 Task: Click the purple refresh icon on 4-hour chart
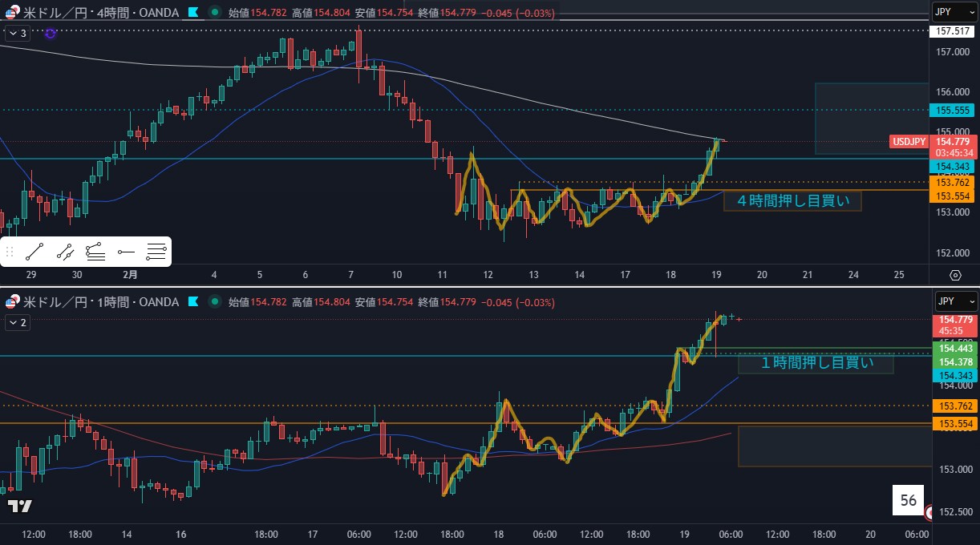pyautogui.click(x=51, y=33)
